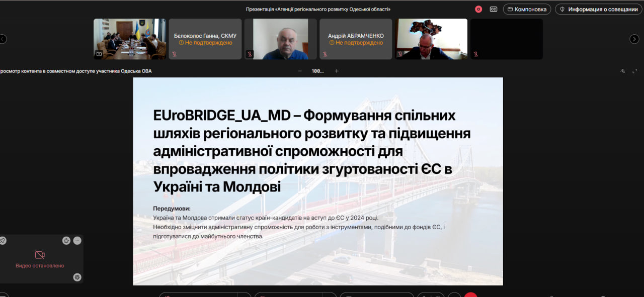Image resolution: width=644 pixels, height=297 pixels.
Task: Open self-view settings gear icon
Action: [77, 277]
